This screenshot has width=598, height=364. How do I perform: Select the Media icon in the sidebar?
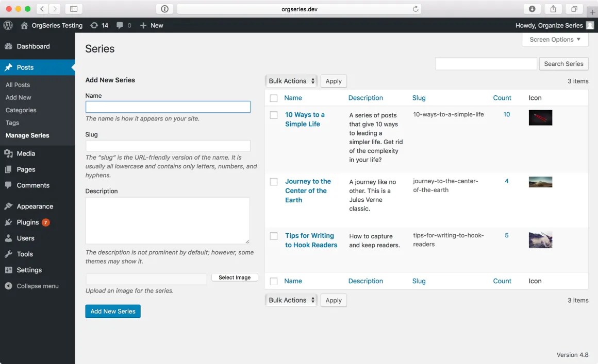pos(9,153)
